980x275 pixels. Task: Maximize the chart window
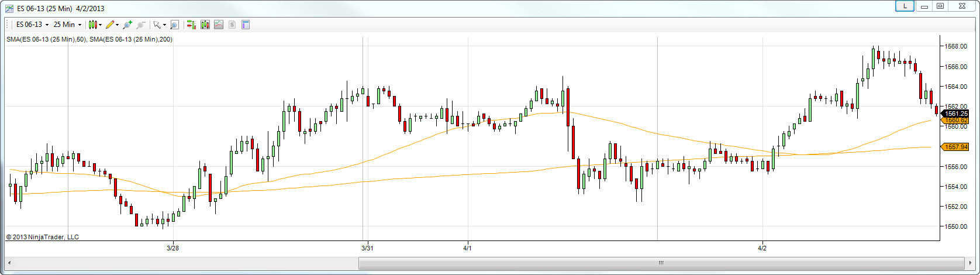click(x=940, y=6)
